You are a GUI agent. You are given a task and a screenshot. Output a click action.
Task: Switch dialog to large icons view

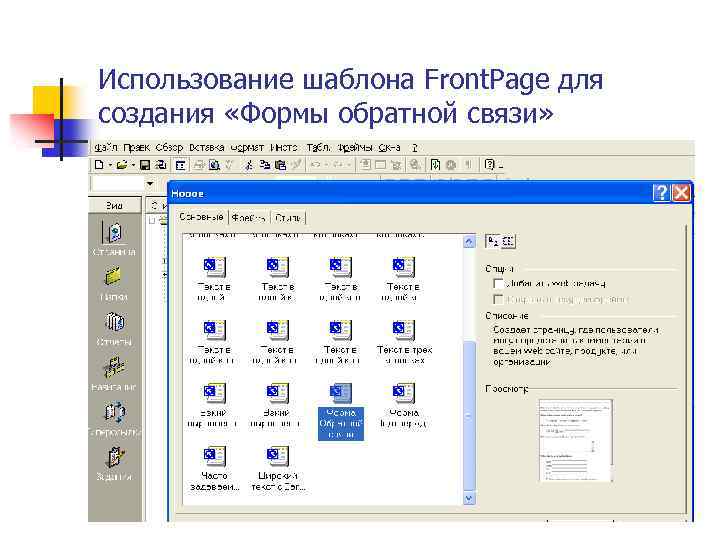click(493, 241)
